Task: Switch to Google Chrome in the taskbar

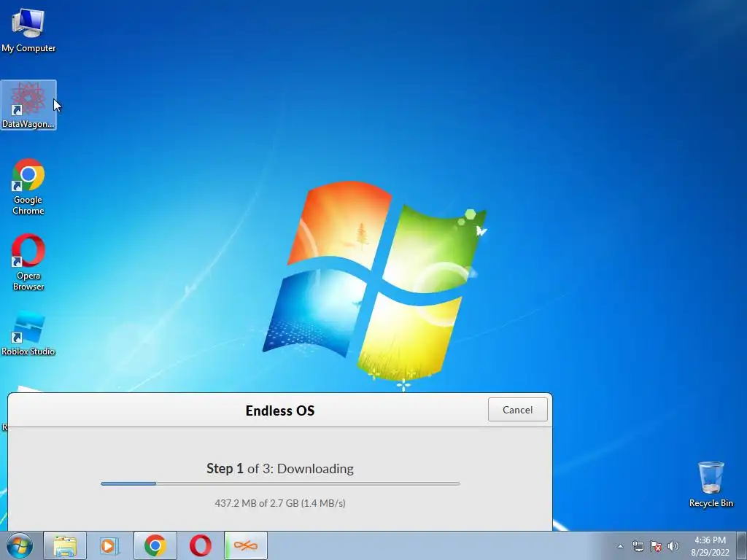Action: [x=155, y=545]
